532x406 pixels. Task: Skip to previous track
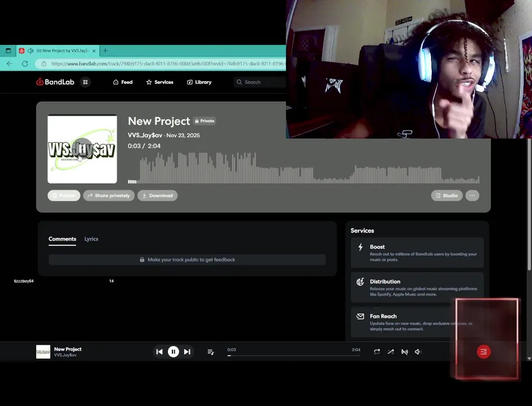(159, 352)
